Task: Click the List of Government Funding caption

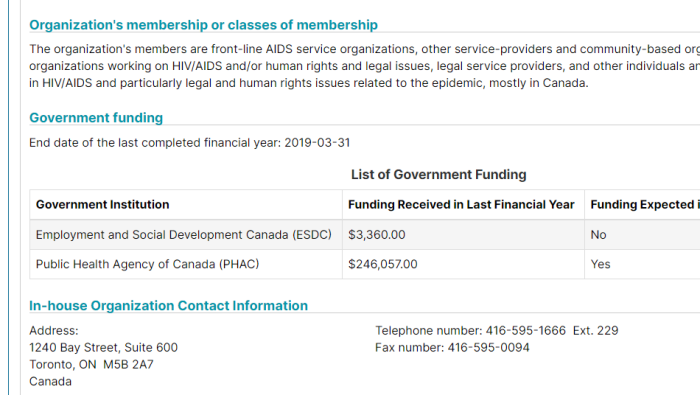Action: [438, 175]
